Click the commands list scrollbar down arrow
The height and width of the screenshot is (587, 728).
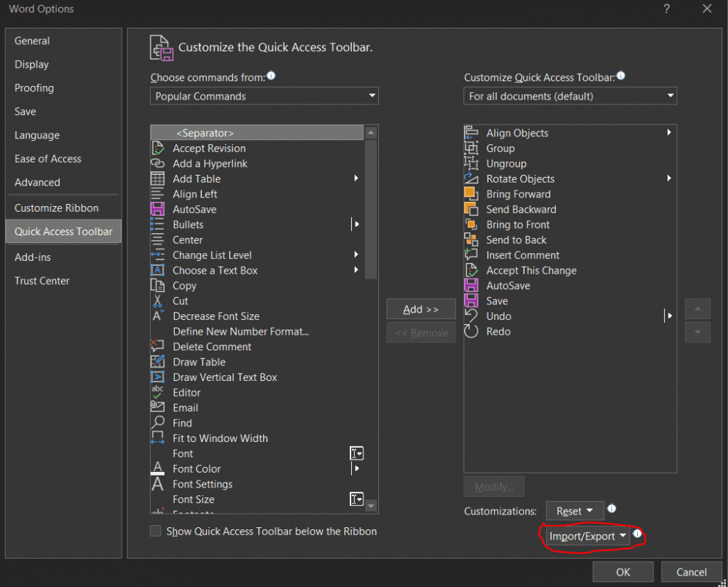[x=371, y=506]
